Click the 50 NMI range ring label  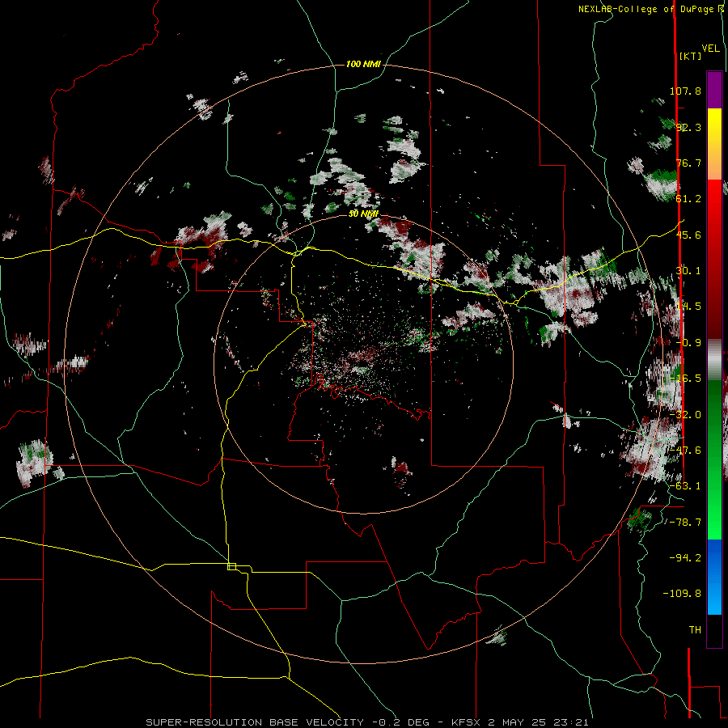click(x=363, y=214)
